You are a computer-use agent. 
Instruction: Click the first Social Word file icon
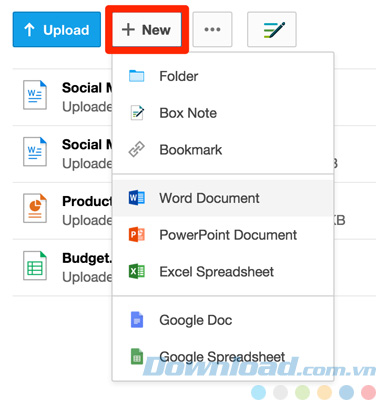click(35, 95)
